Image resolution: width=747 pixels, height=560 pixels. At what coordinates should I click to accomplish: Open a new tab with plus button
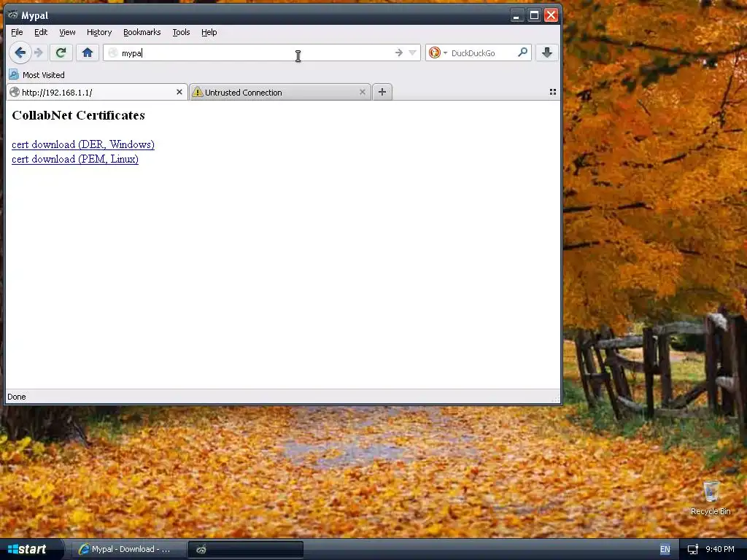pyautogui.click(x=382, y=92)
